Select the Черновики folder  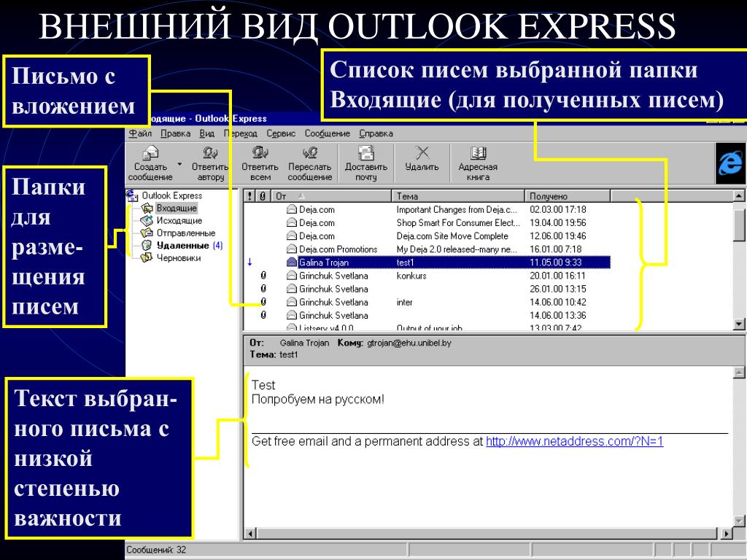coord(178,257)
